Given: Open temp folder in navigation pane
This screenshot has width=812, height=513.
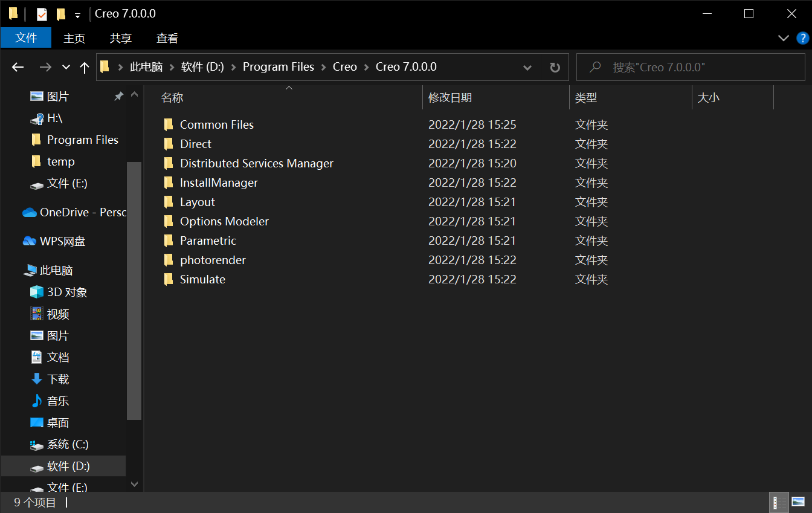Looking at the screenshot, I should click(x=61, y=161).
